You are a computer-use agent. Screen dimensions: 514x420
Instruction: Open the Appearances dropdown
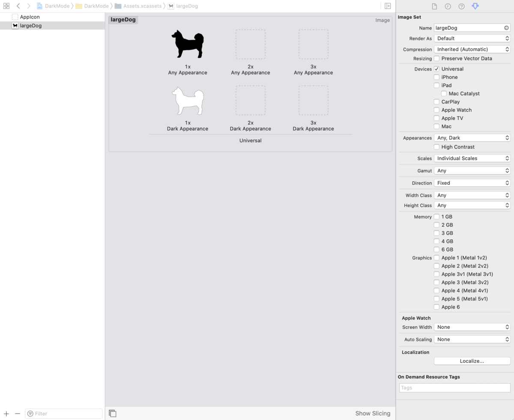point(472,138)
